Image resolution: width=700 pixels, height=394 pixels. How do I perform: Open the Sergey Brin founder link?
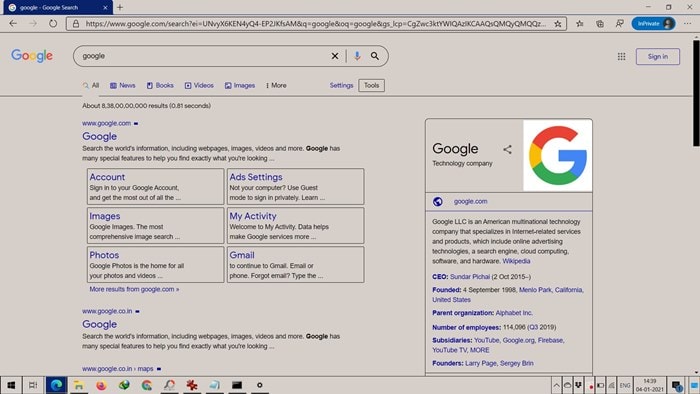point(517,363)
